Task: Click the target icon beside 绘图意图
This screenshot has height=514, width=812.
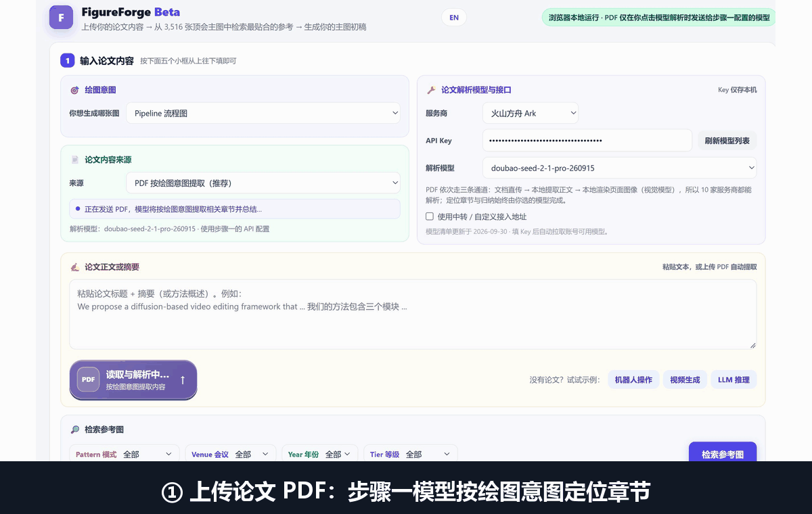Action: coord(74,90)
